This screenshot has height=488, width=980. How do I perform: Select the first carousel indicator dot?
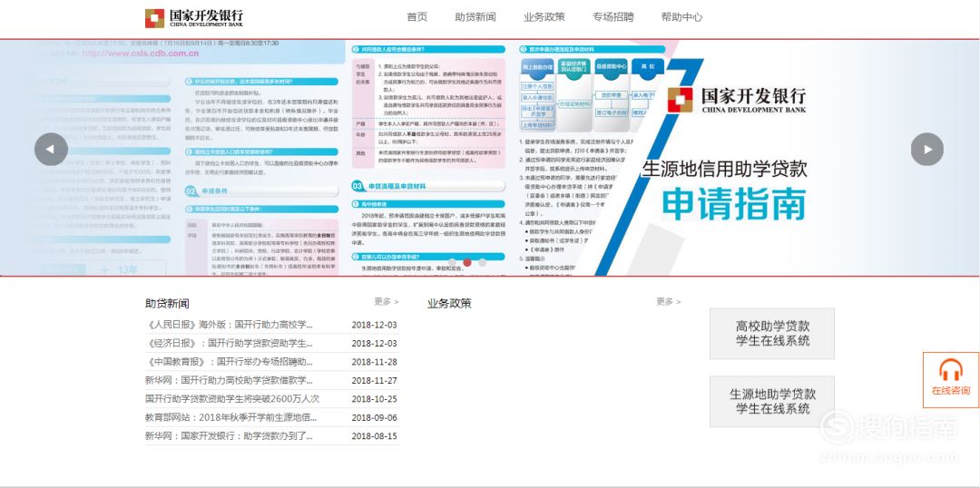pyautogui.click(x=453, y=262)
